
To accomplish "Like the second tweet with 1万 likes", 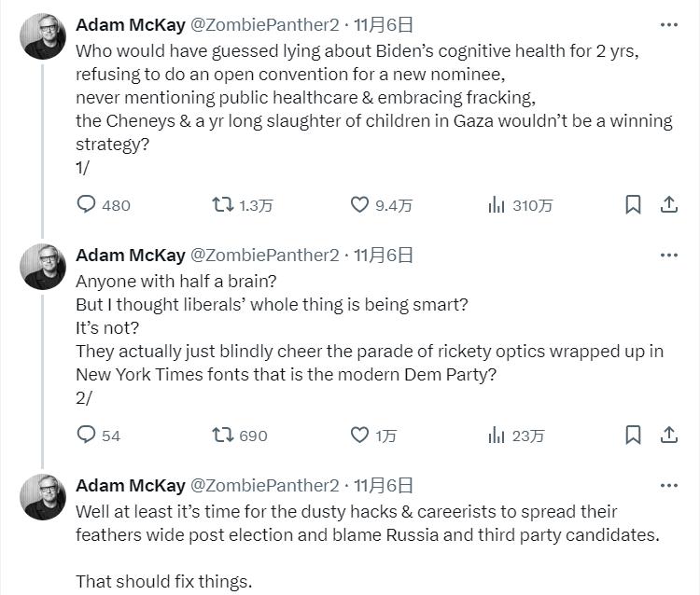I will (359, 435).
